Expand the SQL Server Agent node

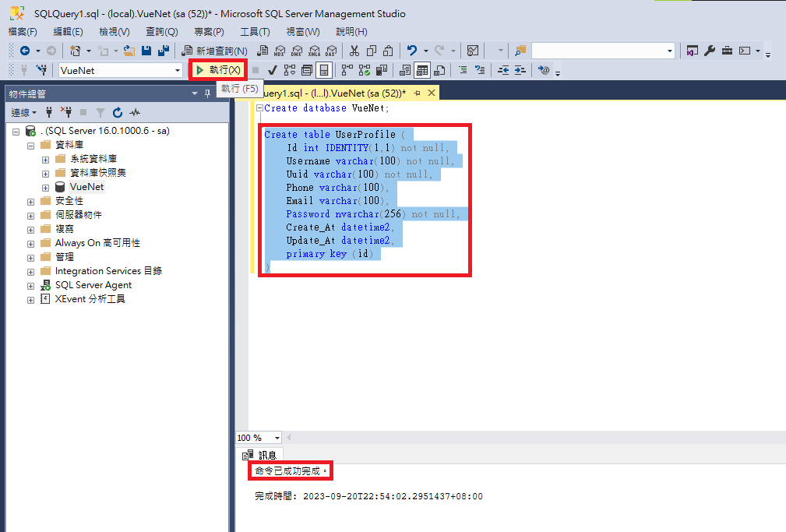click(30, 286)
